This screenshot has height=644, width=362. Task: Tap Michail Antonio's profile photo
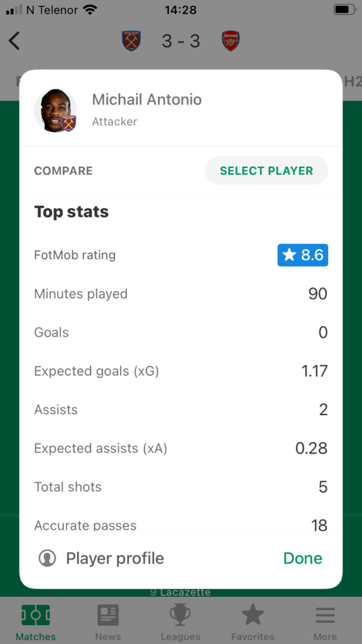[55, 111]
